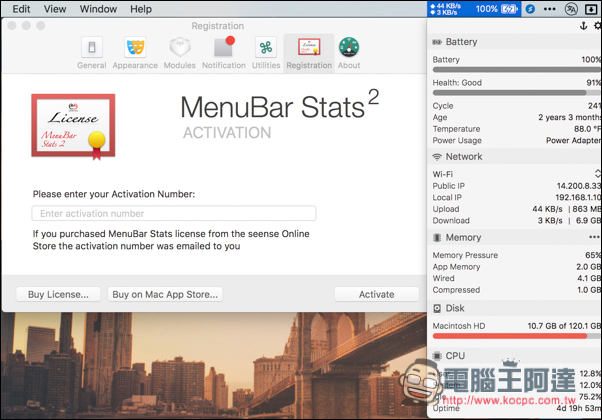Click the Memory chip section icon

point(437,238)
